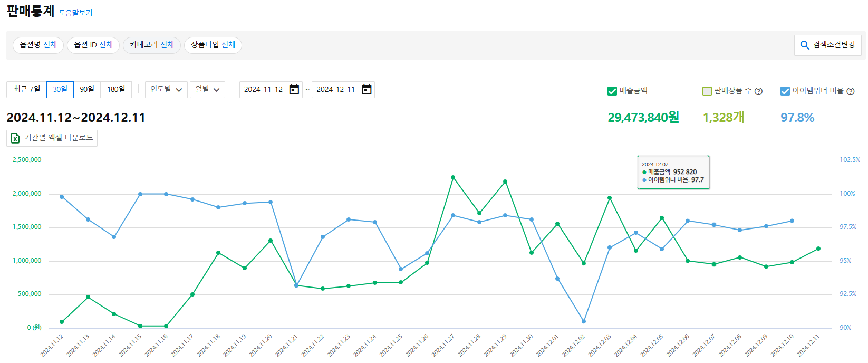
Task: Click the start date calendar icon
Action: 294,90
